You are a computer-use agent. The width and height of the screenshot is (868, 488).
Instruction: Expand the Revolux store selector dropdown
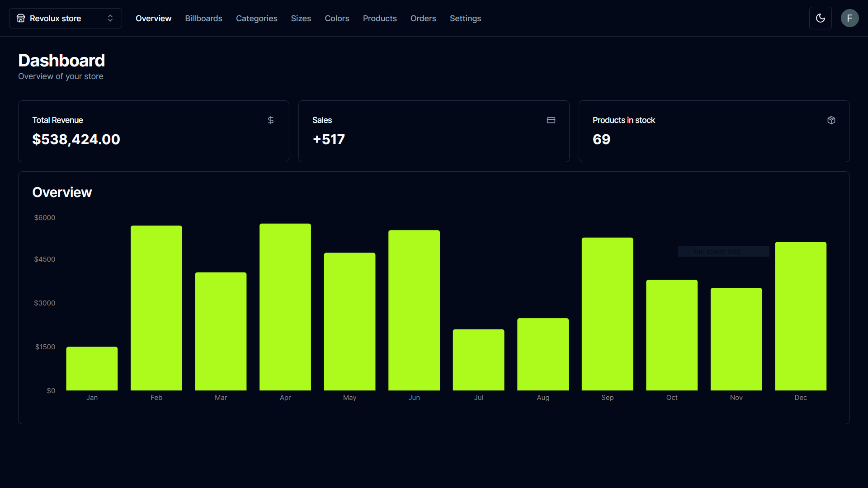pos(65,18)
